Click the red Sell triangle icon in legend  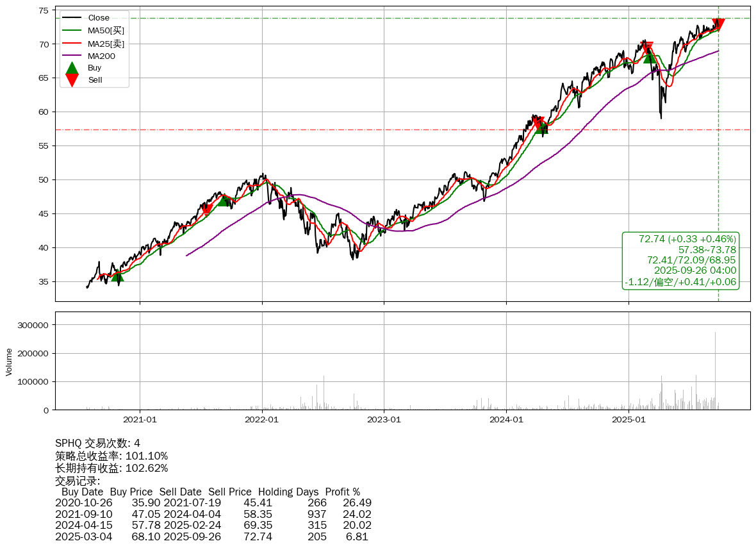click(x=72, y=80)
